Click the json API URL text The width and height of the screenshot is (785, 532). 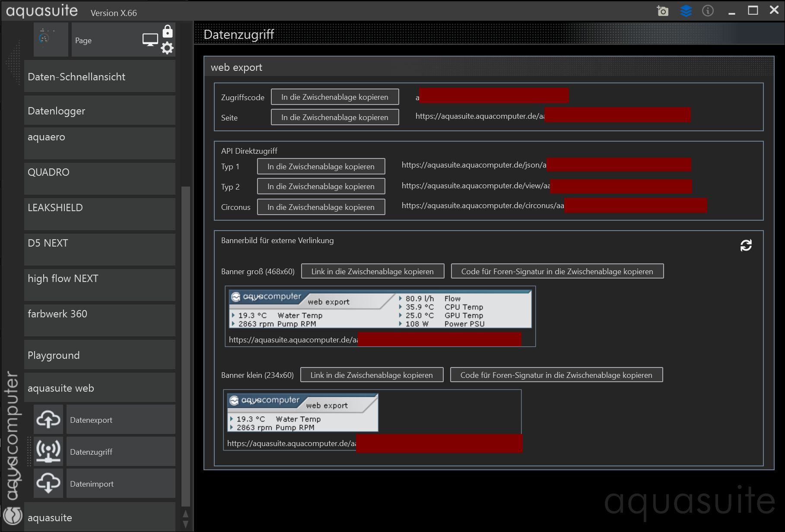(474, 165)
